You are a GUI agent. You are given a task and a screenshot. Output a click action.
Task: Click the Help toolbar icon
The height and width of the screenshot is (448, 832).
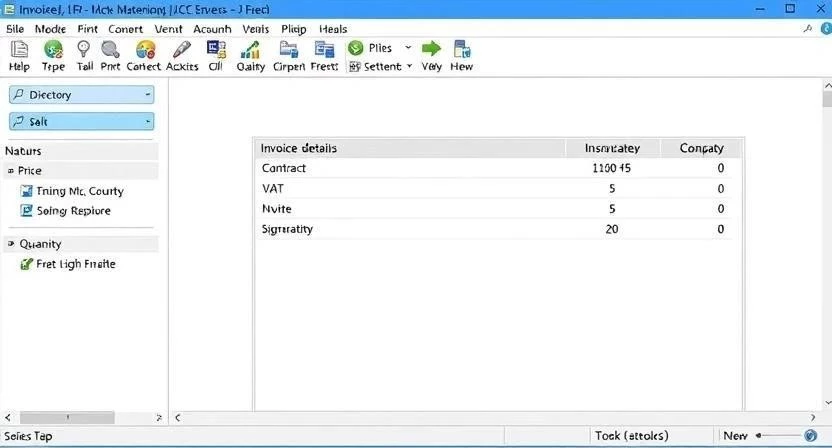20,49
